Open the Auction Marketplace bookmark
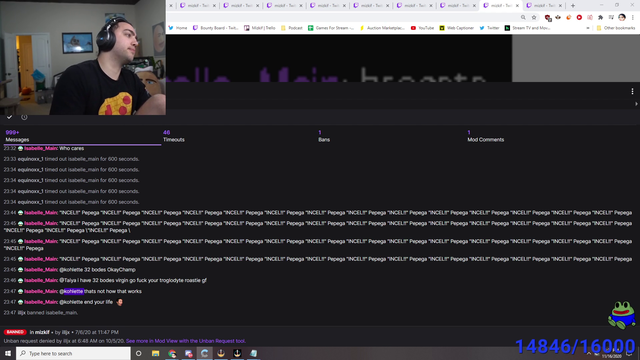Image resolution: width=640 pixels, height=360 pixels. (382, 28)
